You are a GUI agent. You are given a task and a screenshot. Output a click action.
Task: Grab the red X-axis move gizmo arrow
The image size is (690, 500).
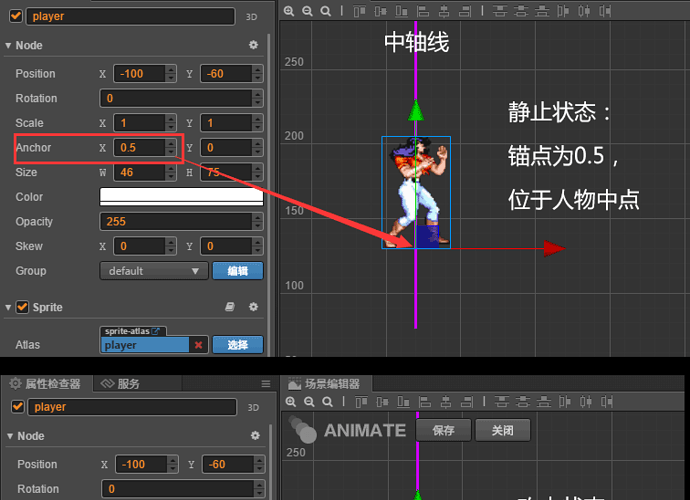tap(554, 248)
